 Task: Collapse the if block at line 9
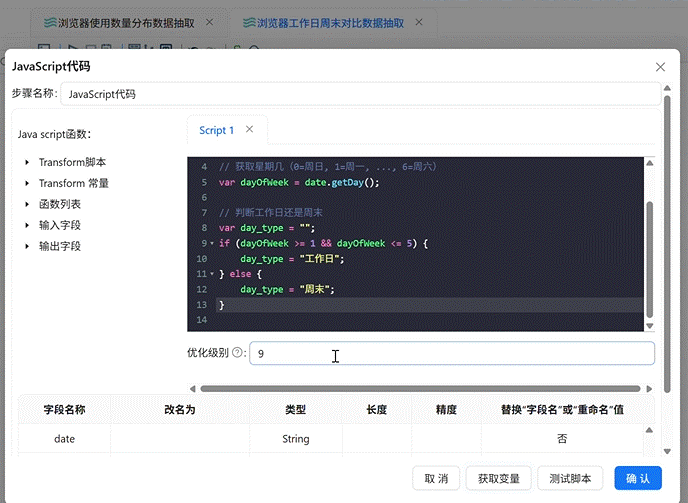212,243
